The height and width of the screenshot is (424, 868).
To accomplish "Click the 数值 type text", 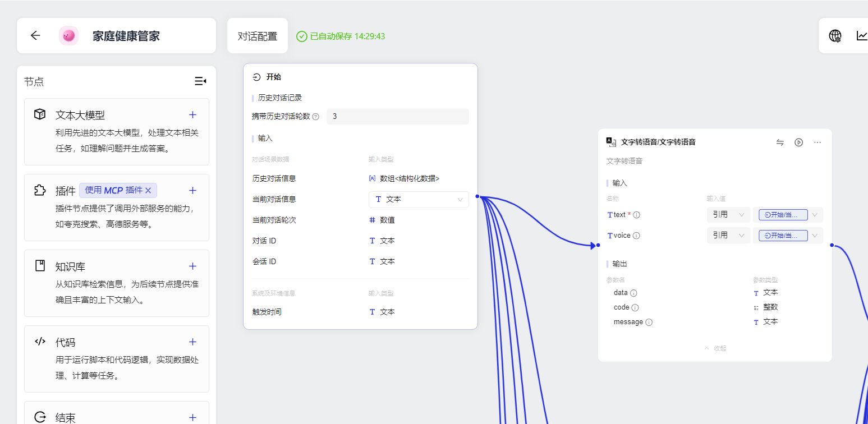I will tap(387, 220).
